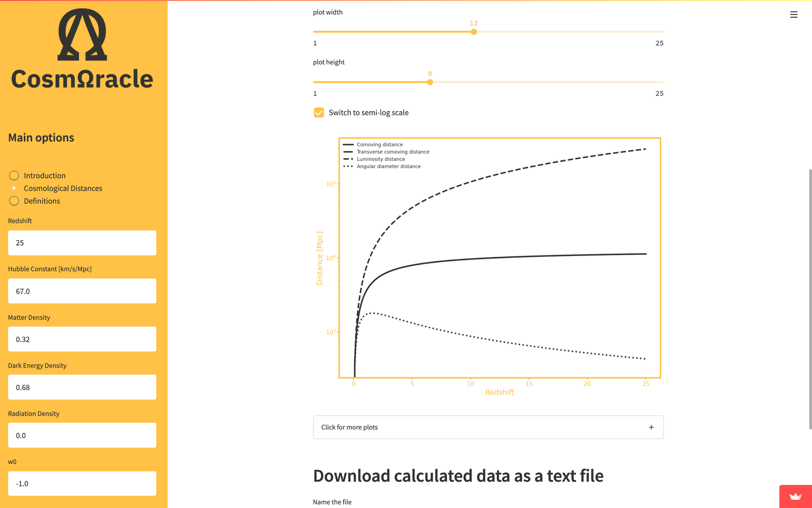Click the page vertical scrollbar
The height and width of the screenshot is (508, 812).
[x=810, y=299]
